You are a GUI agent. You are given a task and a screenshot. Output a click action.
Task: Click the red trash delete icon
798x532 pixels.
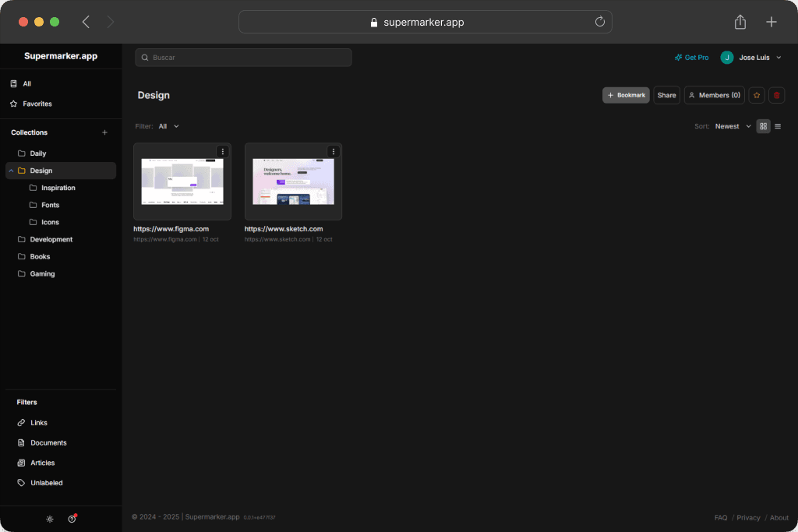[776, 95]
